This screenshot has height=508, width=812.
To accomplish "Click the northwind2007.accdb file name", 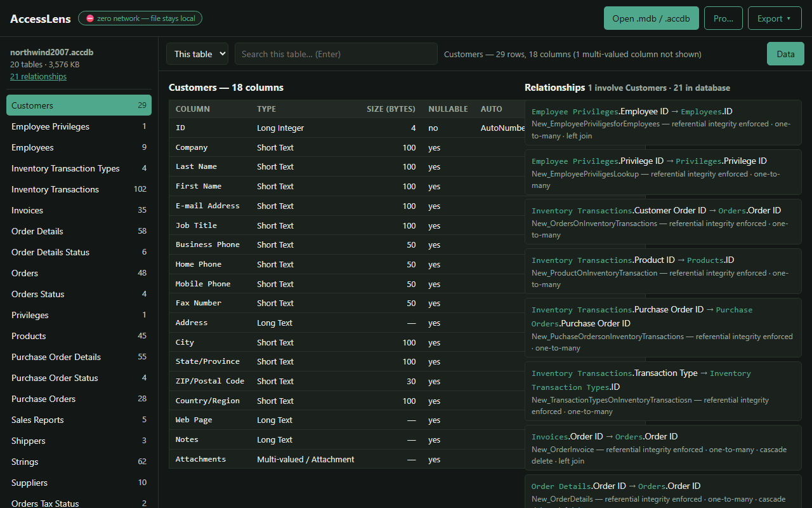I will point(52,52).
